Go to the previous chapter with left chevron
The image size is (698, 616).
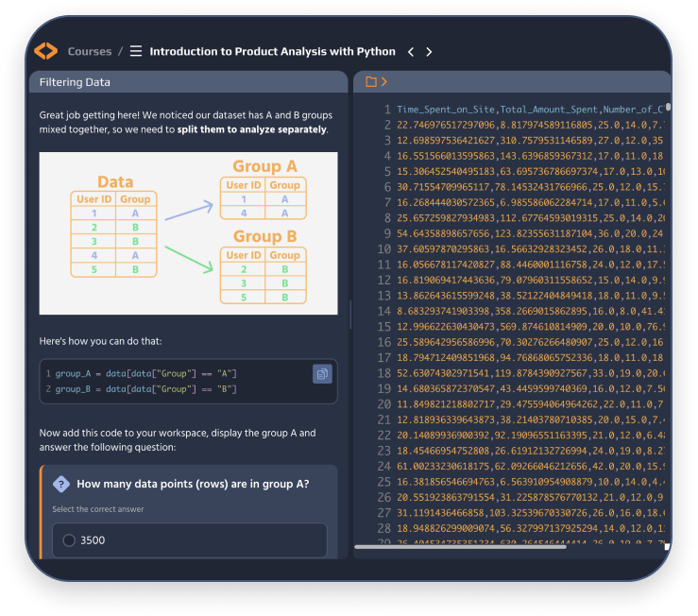(411, 52)
